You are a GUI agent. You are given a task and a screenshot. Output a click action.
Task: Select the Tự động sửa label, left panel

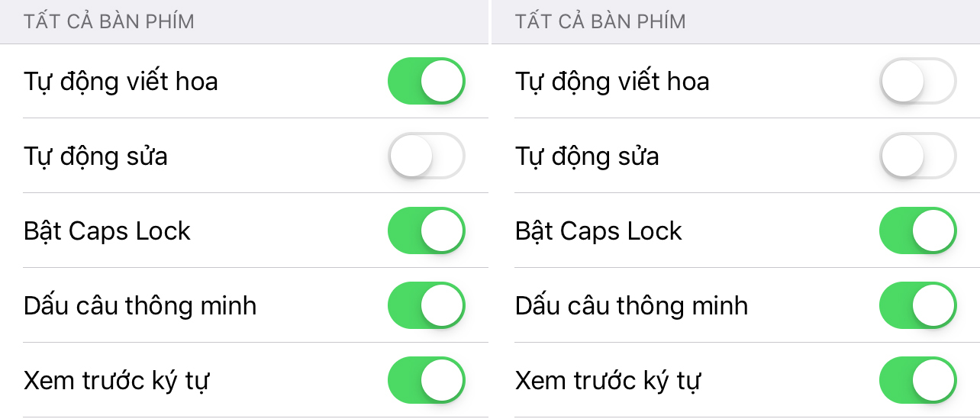[x=95, y=156]
